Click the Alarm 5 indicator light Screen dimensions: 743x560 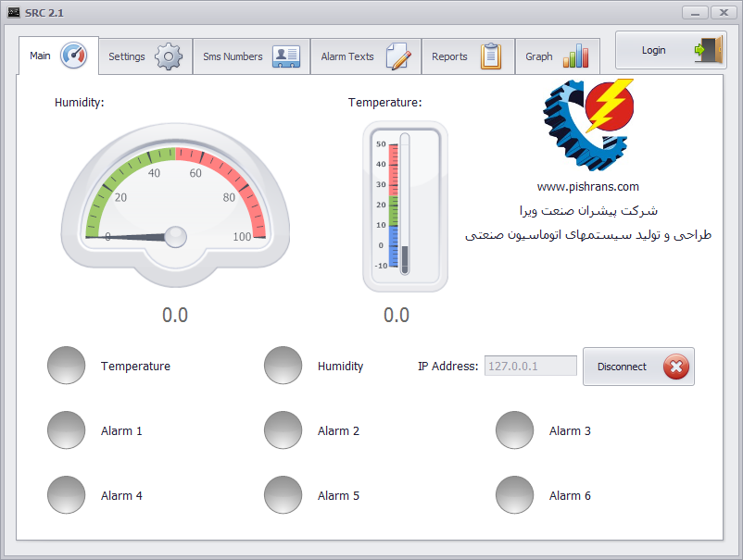click(283, 494)
